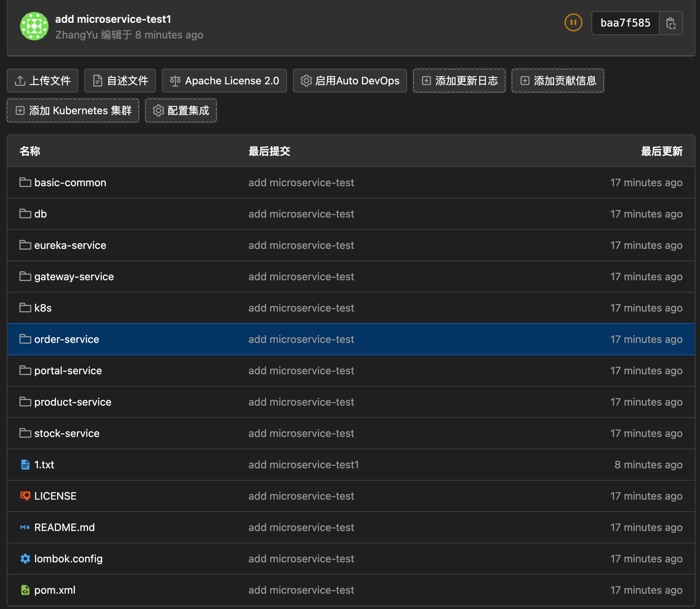Click the gateway-service folder icon

tap(25, 277)
